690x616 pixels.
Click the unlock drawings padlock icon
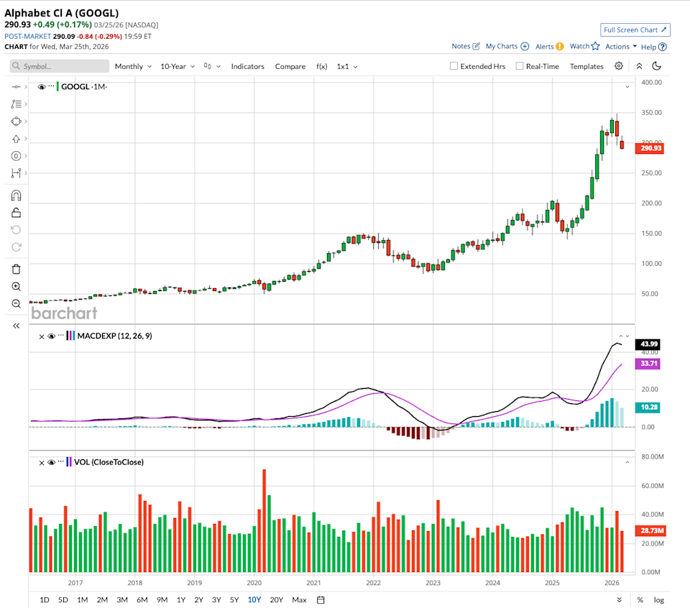coord(16,213)
